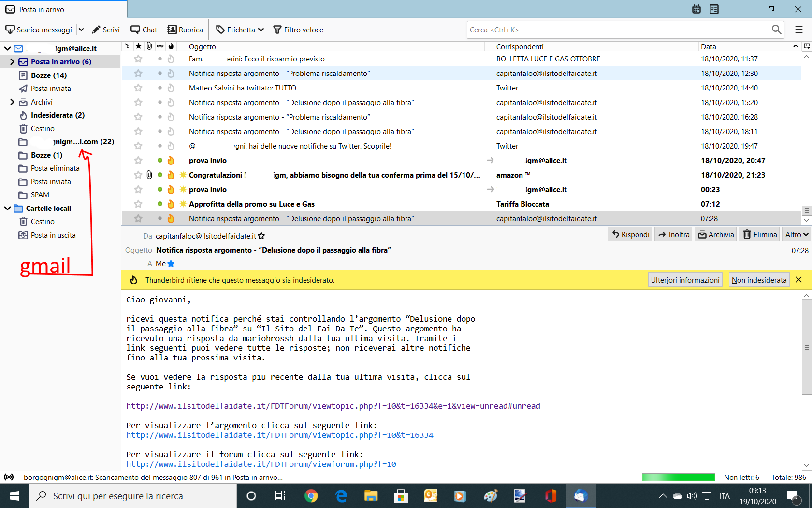The image size is (812, 508).
Task: Open the Scarica messaggi dropdown arrow
Action: tap(81, 30)
